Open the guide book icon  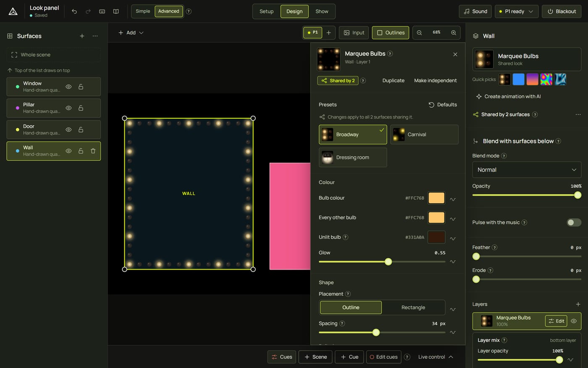tap(116, 11)
